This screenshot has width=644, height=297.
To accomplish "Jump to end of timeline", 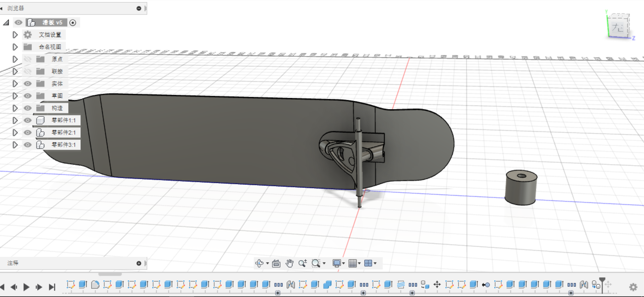I will tap(52, 287).
